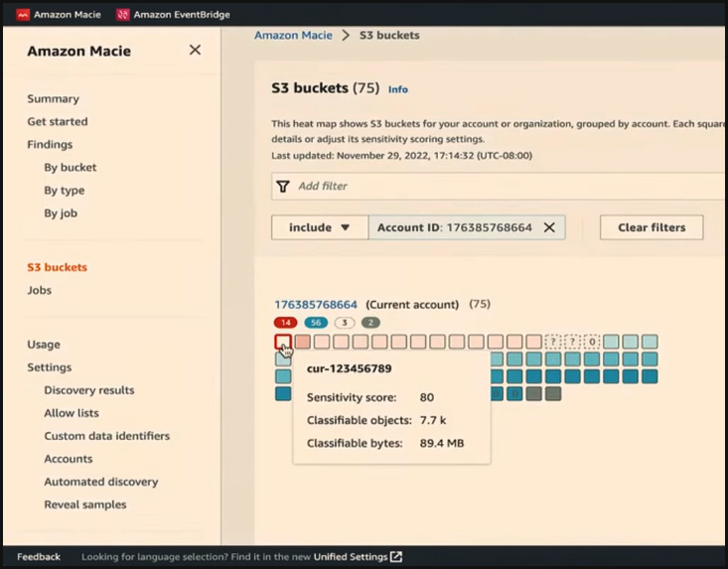Click the (Current account) label
The width and height of the screenshot is (728, 569).
click(412, 305)
